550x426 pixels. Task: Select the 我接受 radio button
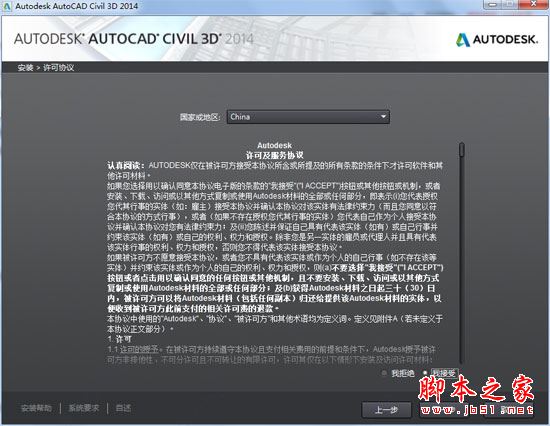pos(425,373)
